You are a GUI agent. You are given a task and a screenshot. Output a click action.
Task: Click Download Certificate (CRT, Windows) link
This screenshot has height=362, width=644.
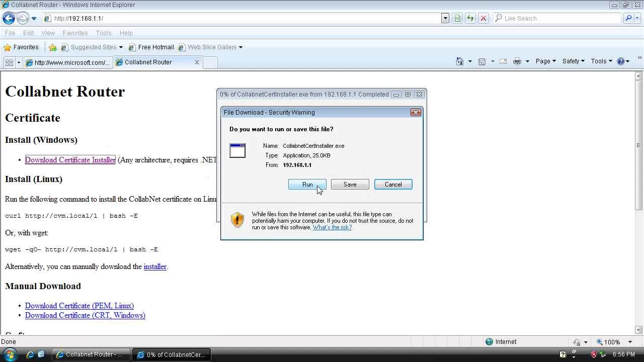point(85,315)
